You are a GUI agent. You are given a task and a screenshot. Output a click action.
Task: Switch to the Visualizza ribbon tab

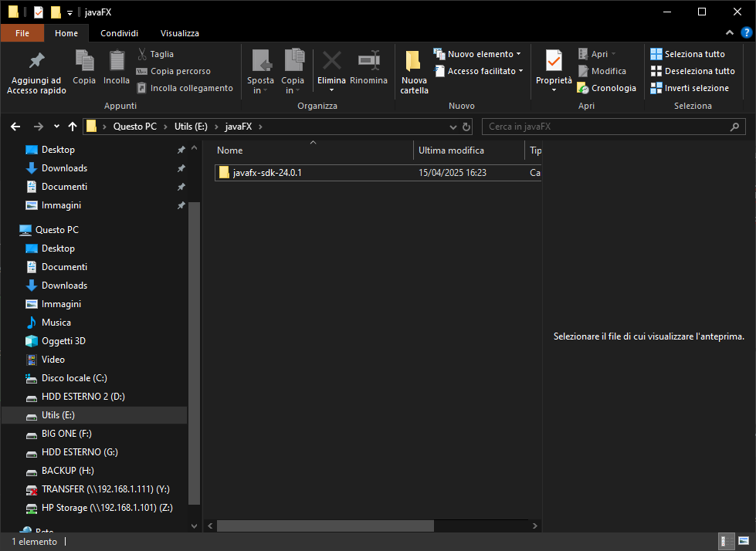179,33
